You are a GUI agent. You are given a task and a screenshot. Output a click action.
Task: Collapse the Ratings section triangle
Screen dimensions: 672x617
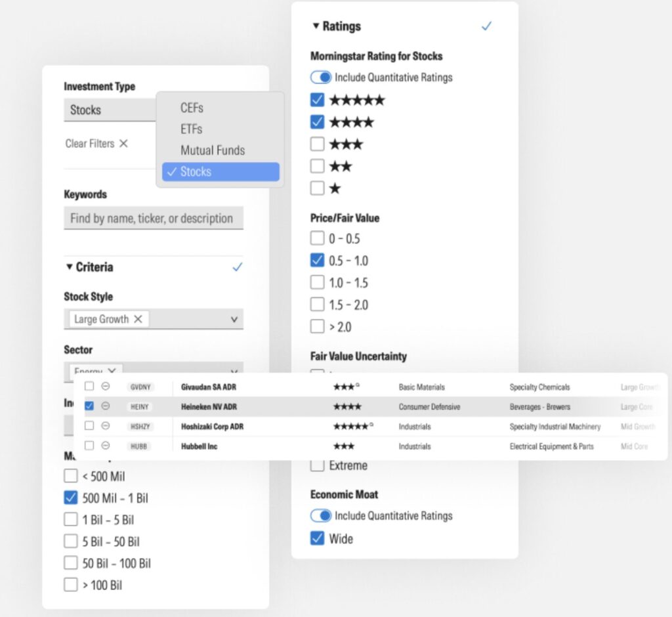[x=316, y=26]
